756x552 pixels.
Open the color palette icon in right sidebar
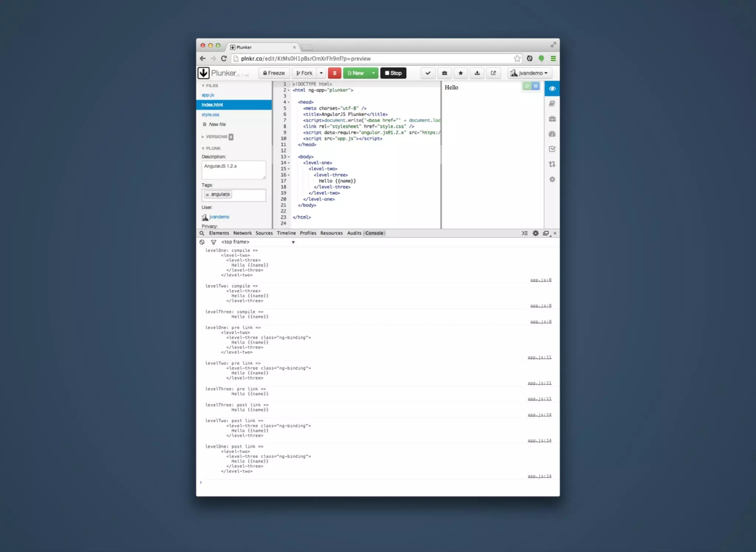point(552,134)
